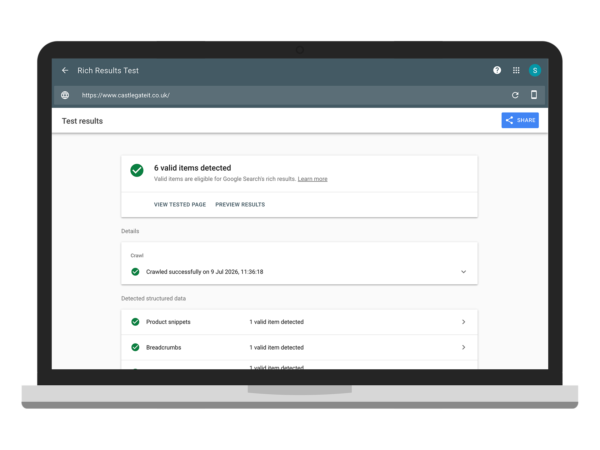Click the 'Test results' heading
The width and height of the screenshot is (600, 450).
[x=82, y=121]
